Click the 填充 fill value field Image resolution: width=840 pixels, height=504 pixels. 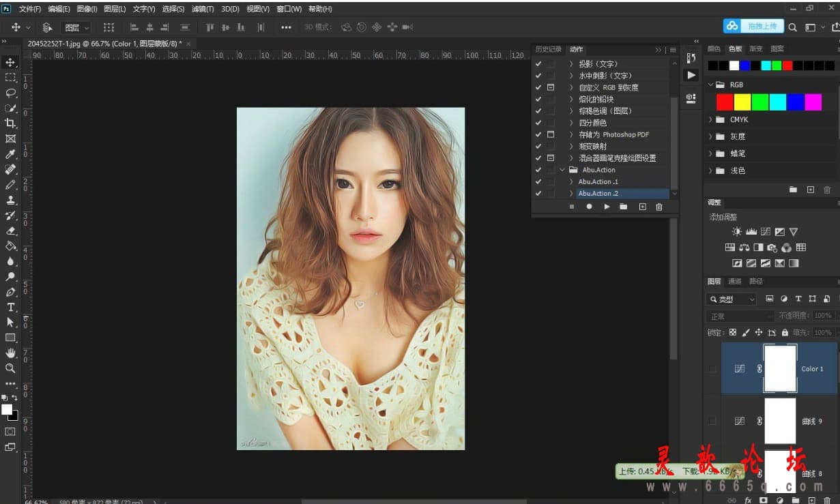[x=823, y=333]
